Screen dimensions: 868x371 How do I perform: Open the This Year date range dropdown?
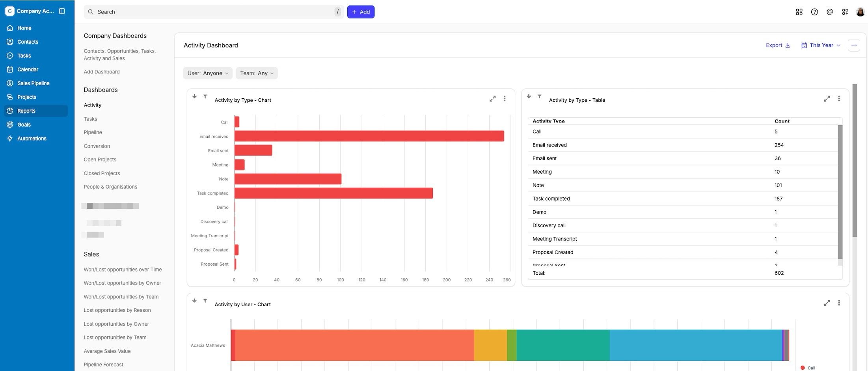[x=821, y=45]
